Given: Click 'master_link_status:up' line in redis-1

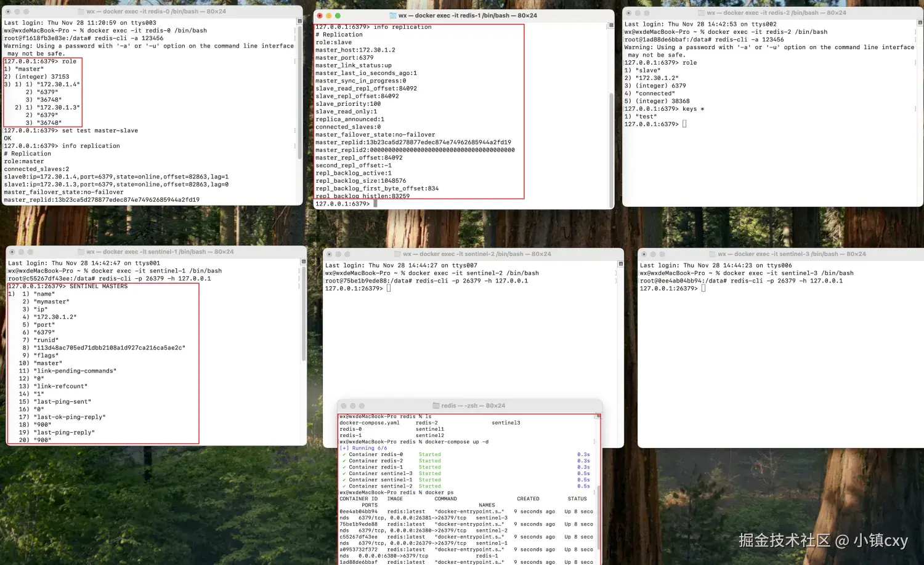Looking at the screenshot, I should (354, 65).
